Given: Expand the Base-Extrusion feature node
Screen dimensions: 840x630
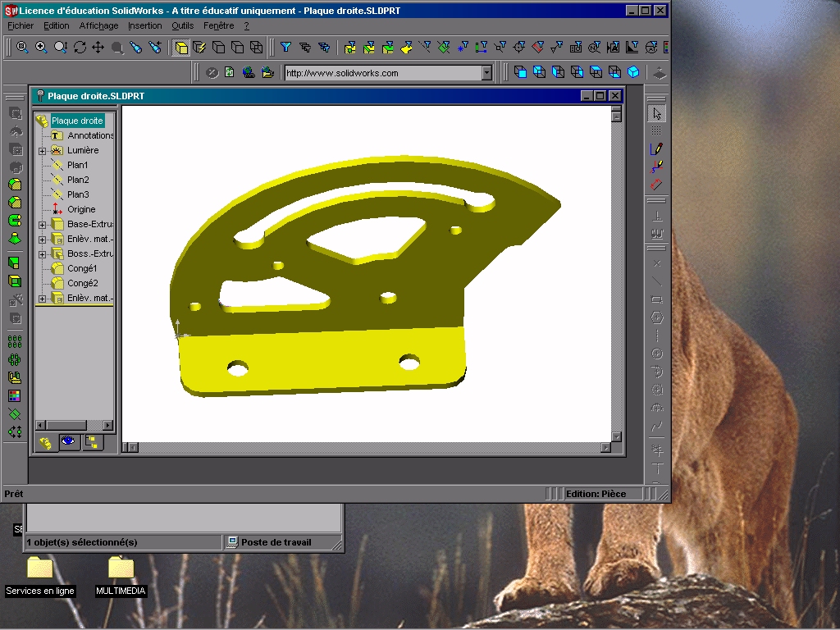Looking at the screenshot, I should pyautogui.click(x=42, y=225).
